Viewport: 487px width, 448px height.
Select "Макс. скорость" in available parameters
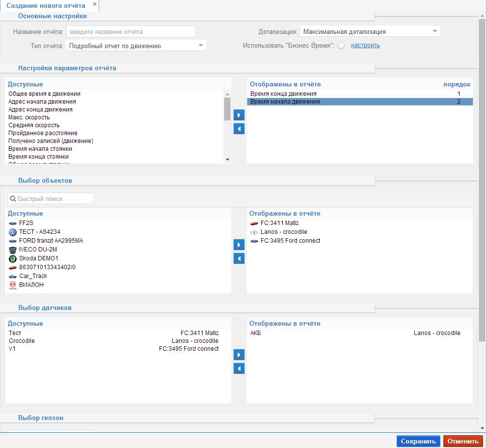tap(29, 117)
